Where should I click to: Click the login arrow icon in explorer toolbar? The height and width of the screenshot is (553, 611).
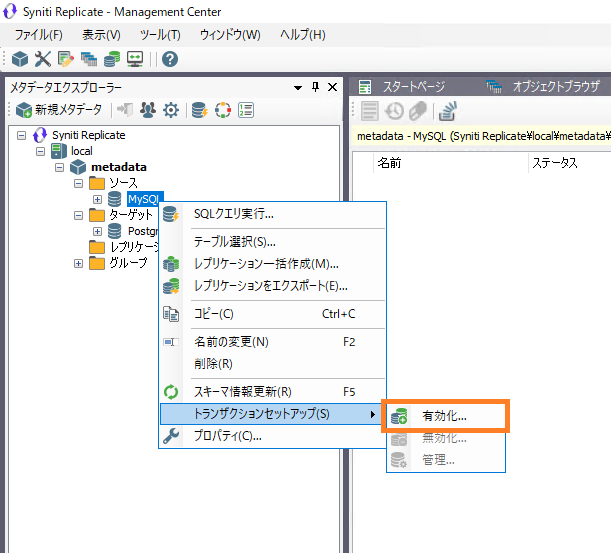point(125,110)
